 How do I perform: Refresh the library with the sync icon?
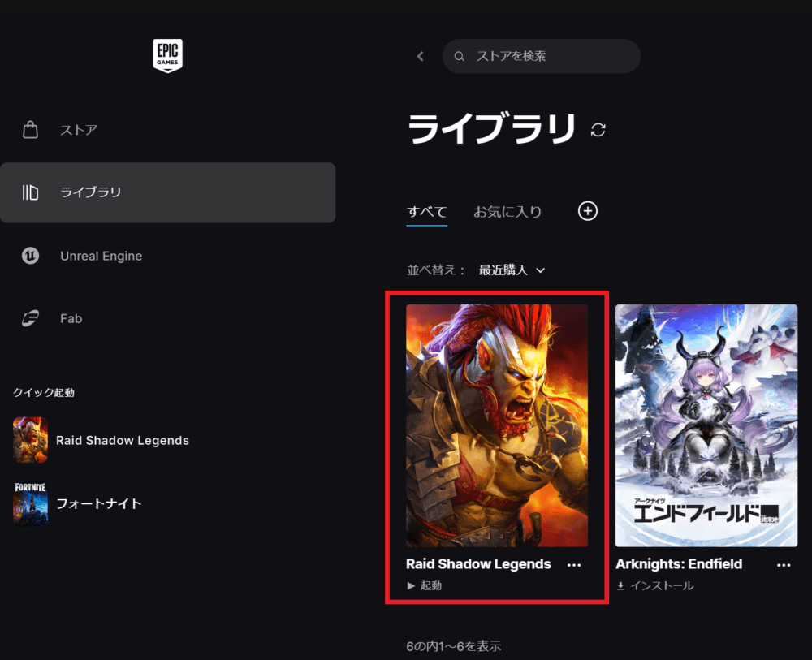coord(598,129)
